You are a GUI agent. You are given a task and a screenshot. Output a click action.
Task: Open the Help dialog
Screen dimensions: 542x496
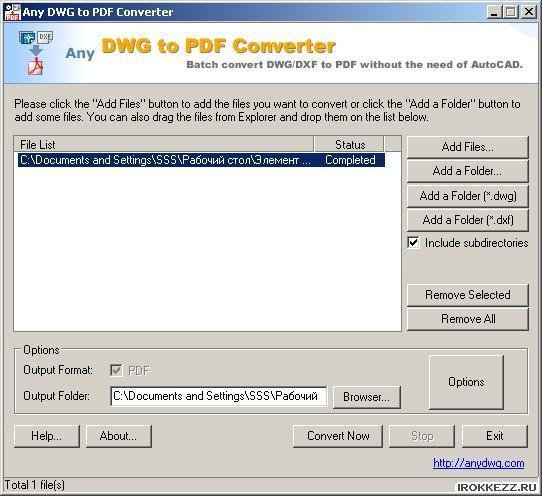pos(47,436)
